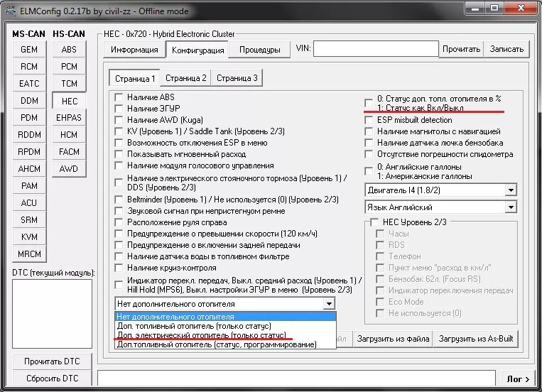Enable Отсутствие погрешности спидометра checkbox

coord(369,154)
